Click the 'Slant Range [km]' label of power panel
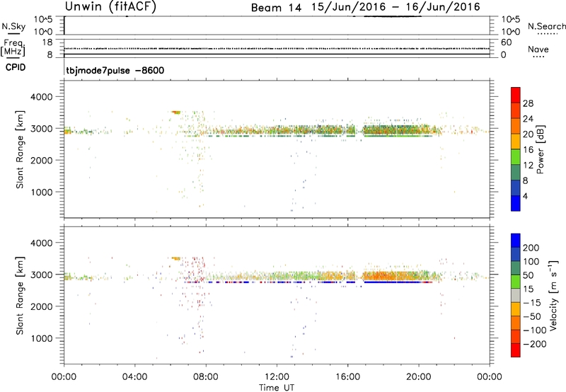Screen dimensions: 566x392 click(x=20, y=149)
